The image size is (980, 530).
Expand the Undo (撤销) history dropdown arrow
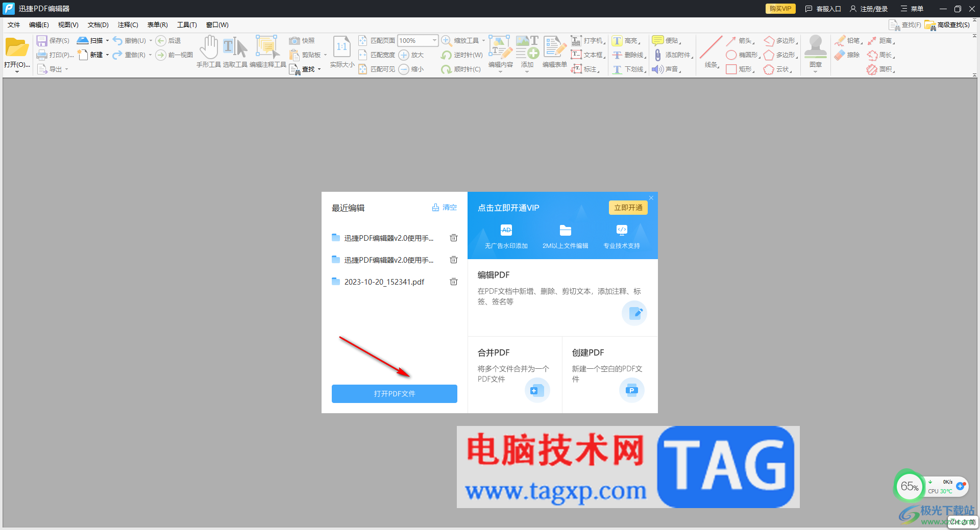click(x=151, y=41)
